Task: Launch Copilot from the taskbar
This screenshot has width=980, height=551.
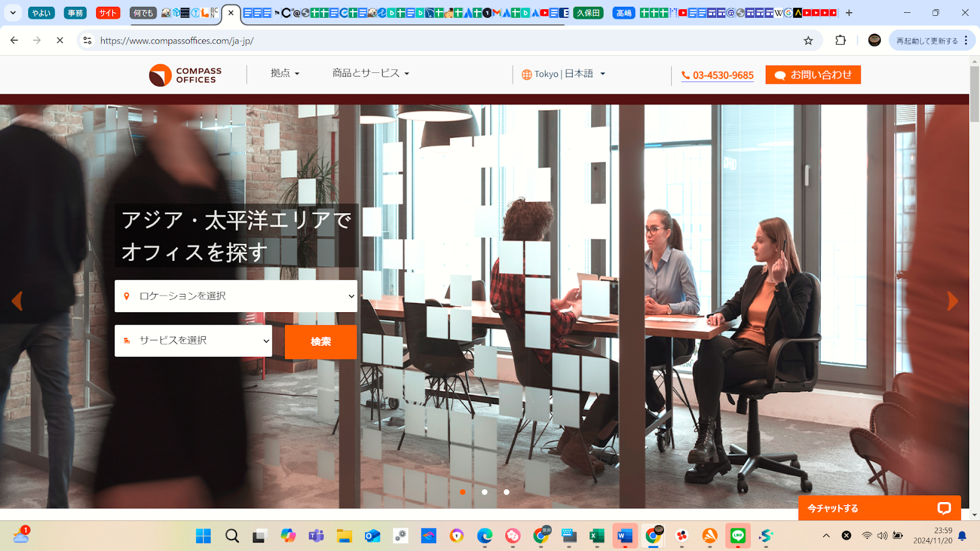Action: (x=288, y=536)
